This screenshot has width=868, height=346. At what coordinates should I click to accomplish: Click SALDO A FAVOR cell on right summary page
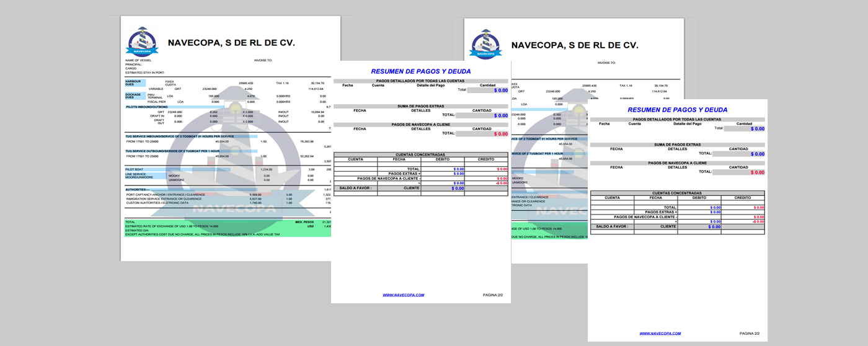click(x=612, y=226)
